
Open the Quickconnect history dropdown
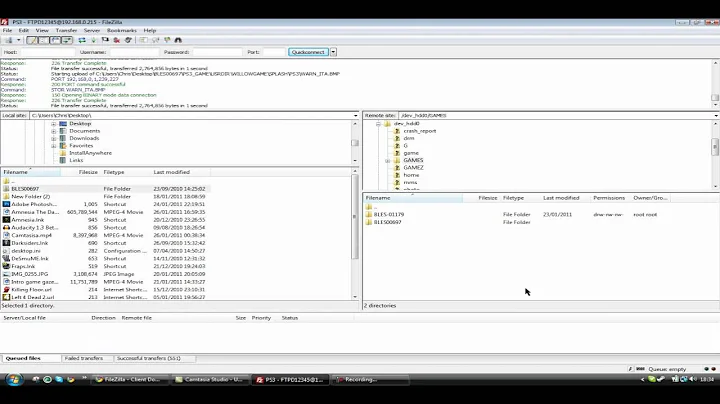pyautogui.click(x=333, y=52)
